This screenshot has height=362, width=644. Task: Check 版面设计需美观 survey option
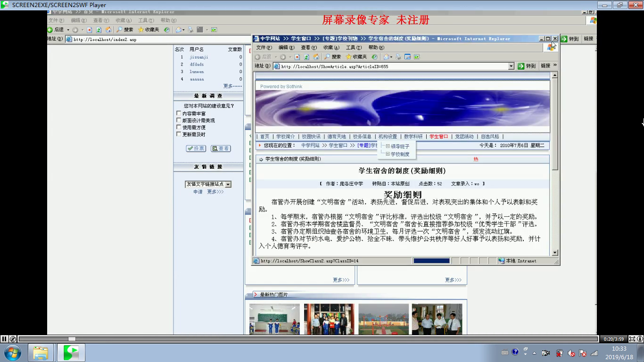[x=179, y=120]
